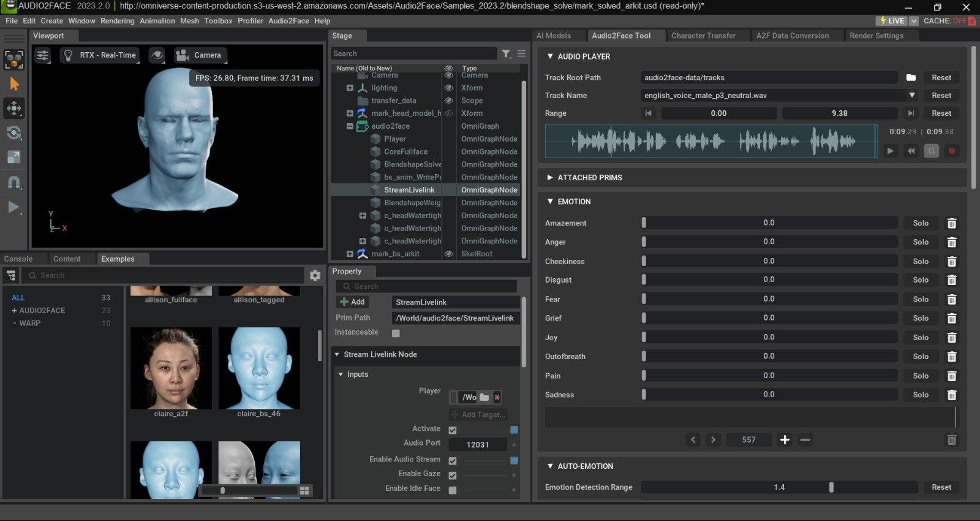Click the play button in Audio Player
The image size is (980, 521).
coord(890,151)
